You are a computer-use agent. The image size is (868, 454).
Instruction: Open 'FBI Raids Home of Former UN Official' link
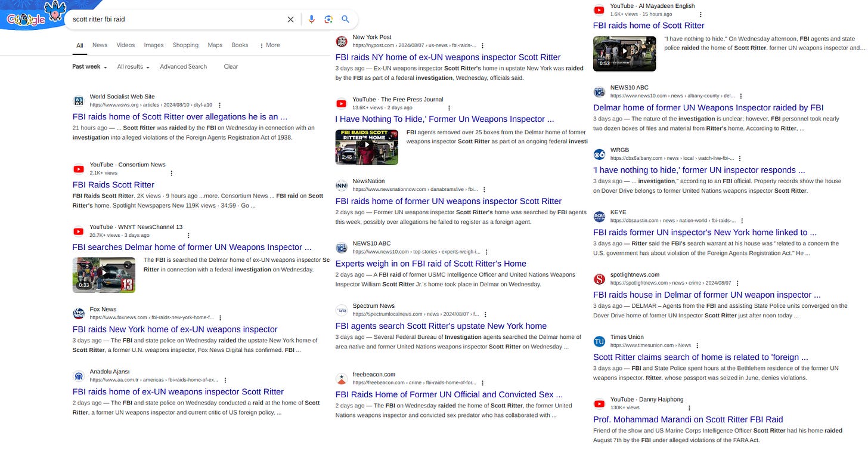tap(449, 394)
